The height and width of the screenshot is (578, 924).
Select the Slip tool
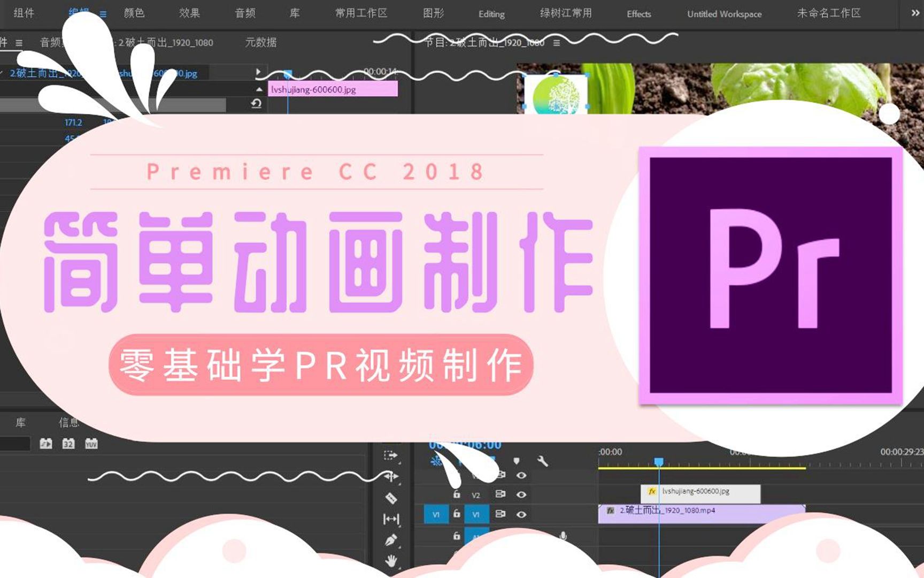point(391,519)
